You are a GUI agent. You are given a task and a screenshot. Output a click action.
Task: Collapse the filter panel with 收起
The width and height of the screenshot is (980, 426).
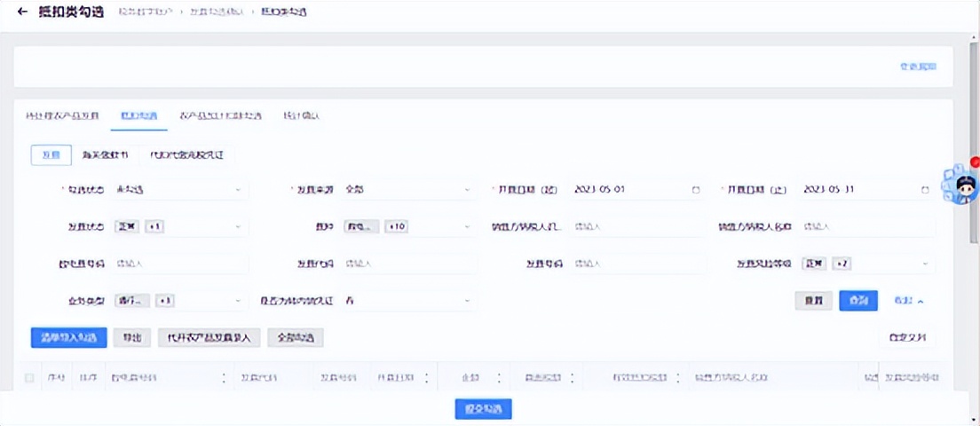908,301
